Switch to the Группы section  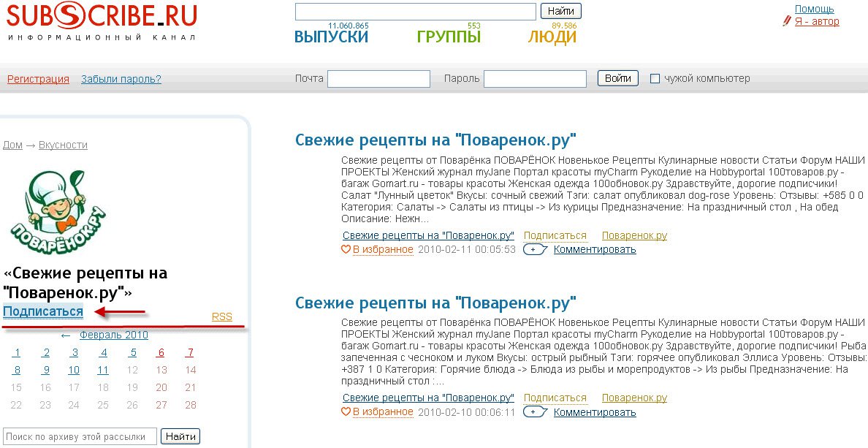pos(449,37)
